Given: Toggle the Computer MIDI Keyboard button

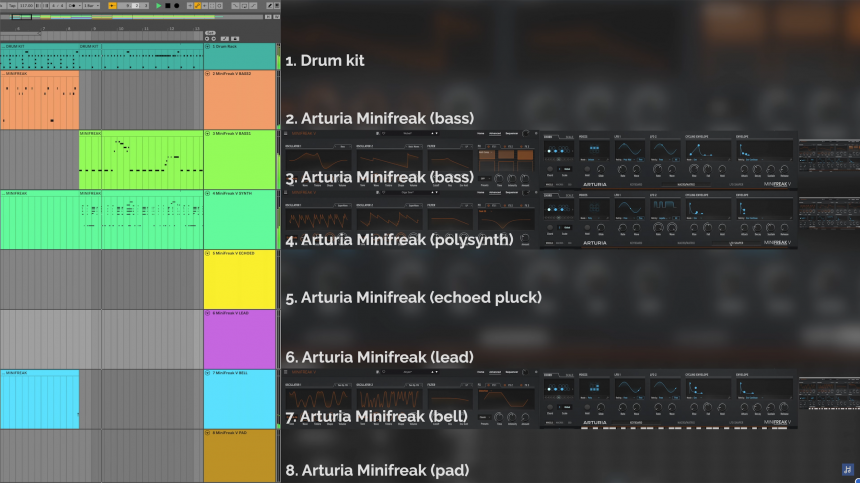Looking at the screenshot, I should point(277,5).
